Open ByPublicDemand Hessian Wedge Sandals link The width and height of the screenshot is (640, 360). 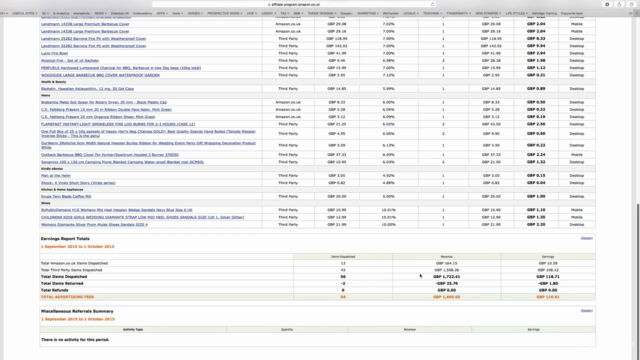[x=117, y=210]
